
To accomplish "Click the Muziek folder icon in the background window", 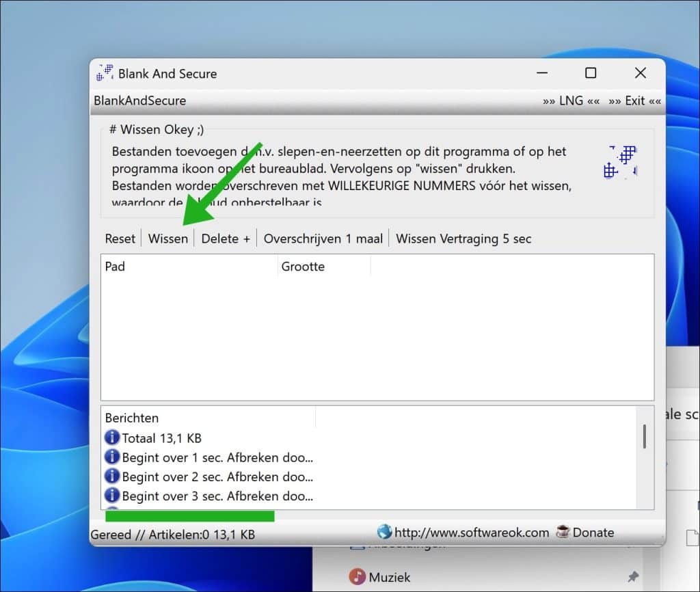I will click(x=357, y=576).
